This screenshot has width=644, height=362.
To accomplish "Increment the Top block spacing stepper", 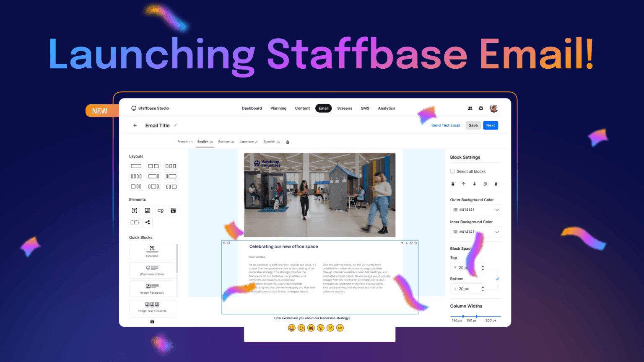I will coord(483,266).
